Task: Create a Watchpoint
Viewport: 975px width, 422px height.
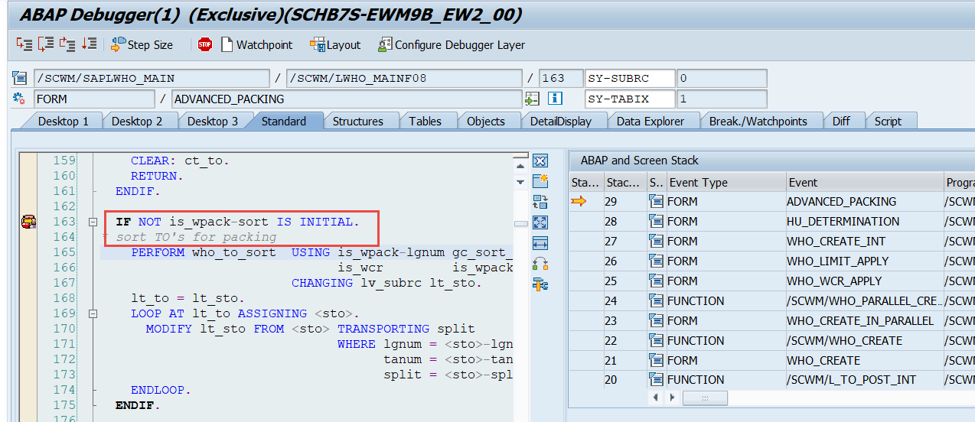Action: [x=256, y=45]
